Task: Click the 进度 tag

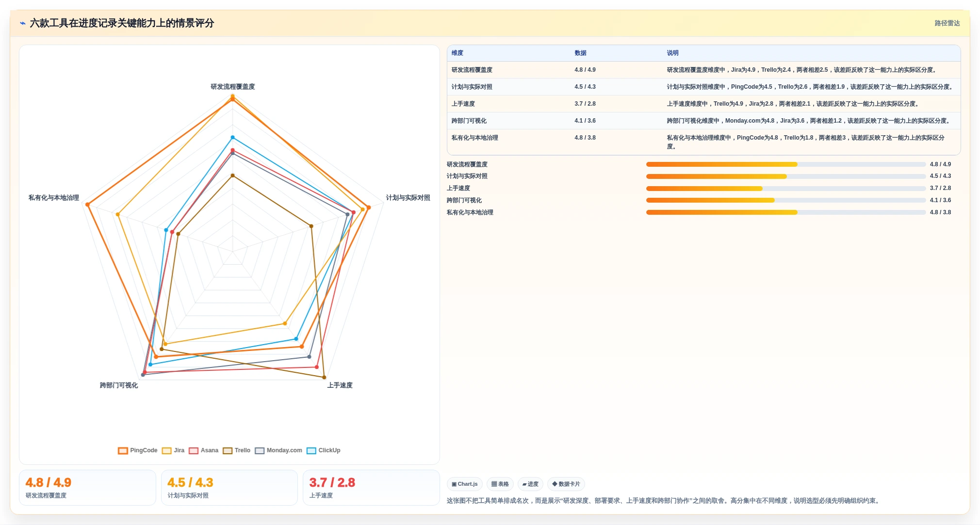Action: [x=530, y=484]
